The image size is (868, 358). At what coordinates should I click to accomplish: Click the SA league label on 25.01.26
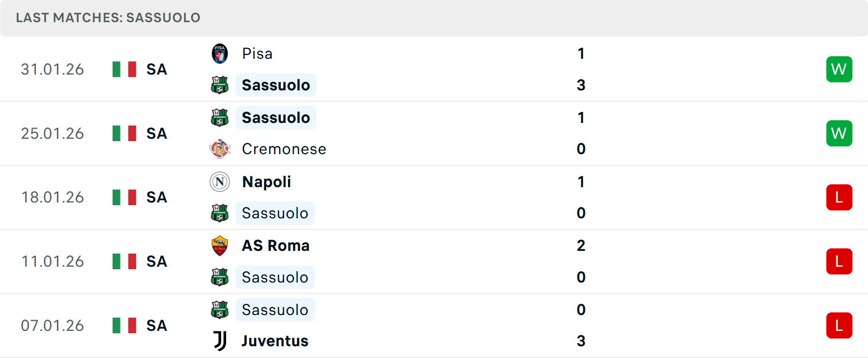pyautogui.click(x=157, y=133)
